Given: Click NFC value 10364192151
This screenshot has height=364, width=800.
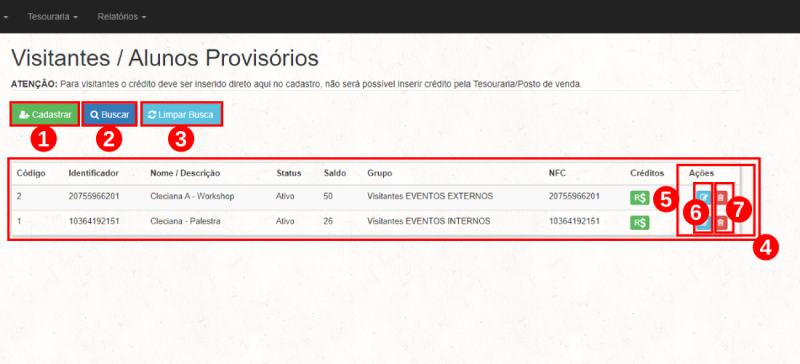Looking at the screenshot, I should (574, 222).
